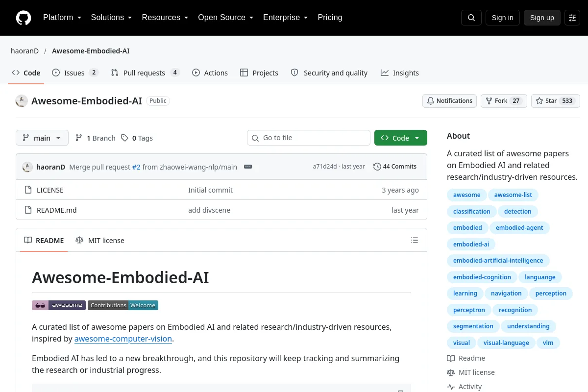Switch to the Issues tab
Viewport: 588px width, 392px height.
point(75,73)
